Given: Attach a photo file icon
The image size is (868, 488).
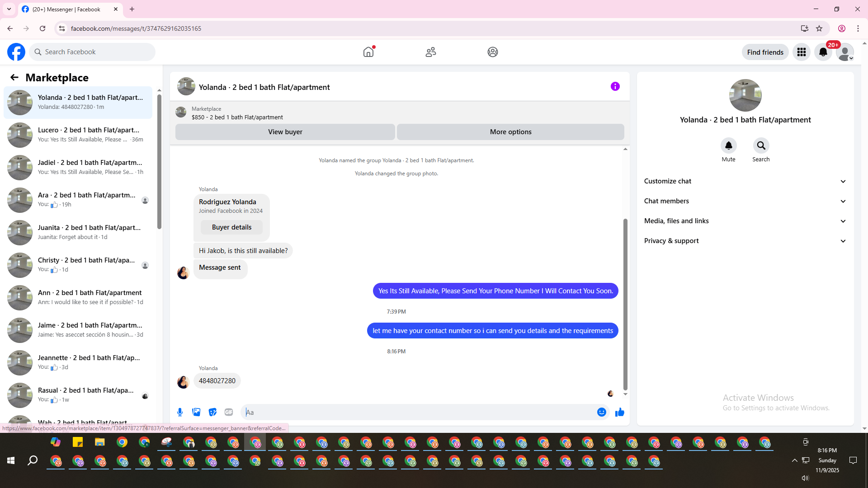Looking at the screenshot, I should click(196, 412).
